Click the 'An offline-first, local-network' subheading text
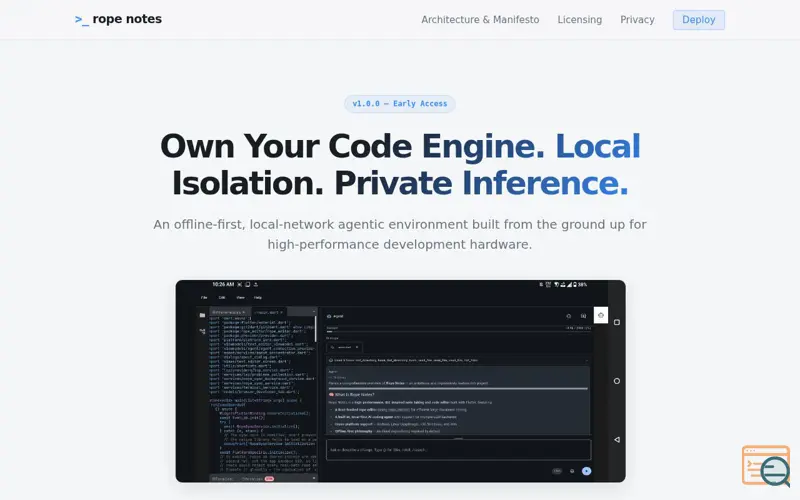Image resolution: width=800 pixels, height=500 pixels. click(400, 234)
